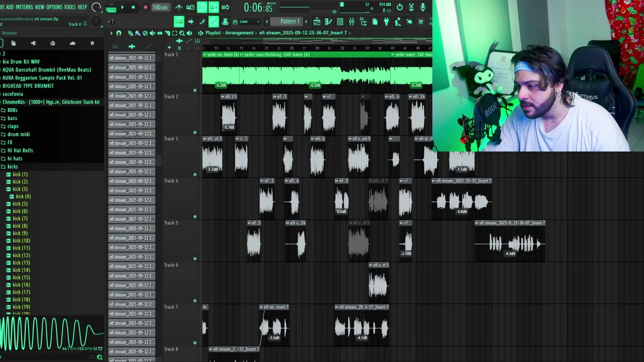
Task: Open the PATTERNS menu
Action: click(24, 7)
